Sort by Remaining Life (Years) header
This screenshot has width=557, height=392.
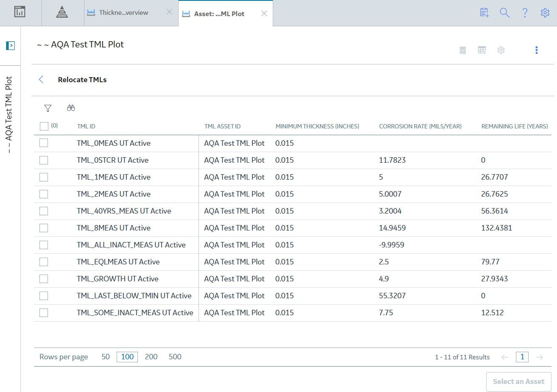[x=515, y=126]
